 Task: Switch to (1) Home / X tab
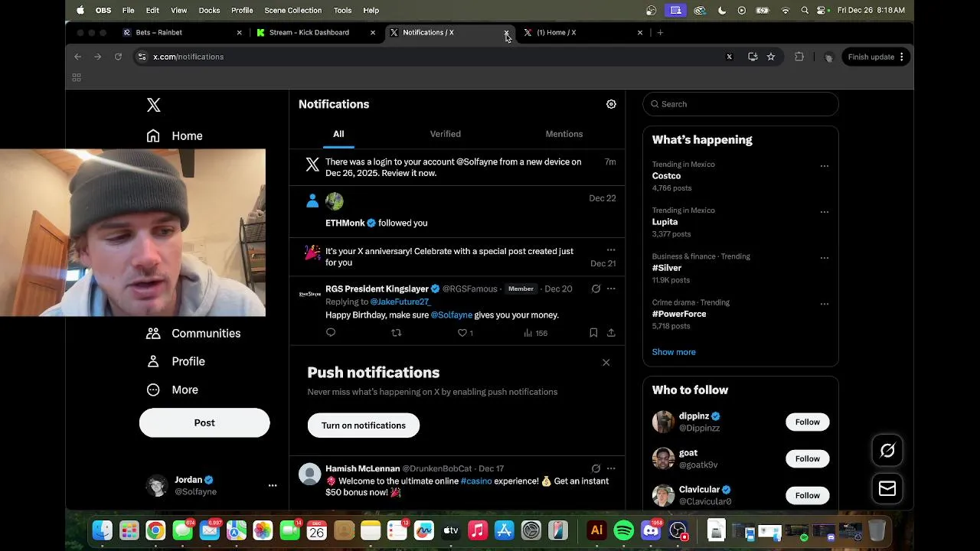point(583,32)
